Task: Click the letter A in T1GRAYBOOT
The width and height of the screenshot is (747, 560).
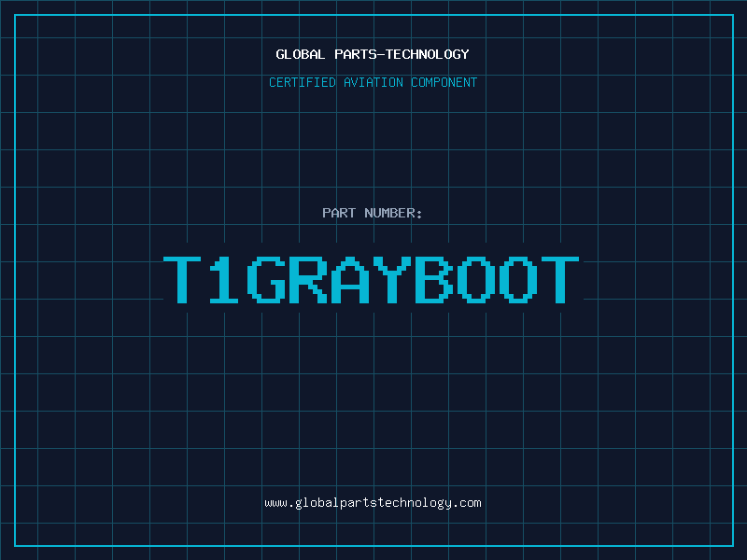Action: point(352,280)
